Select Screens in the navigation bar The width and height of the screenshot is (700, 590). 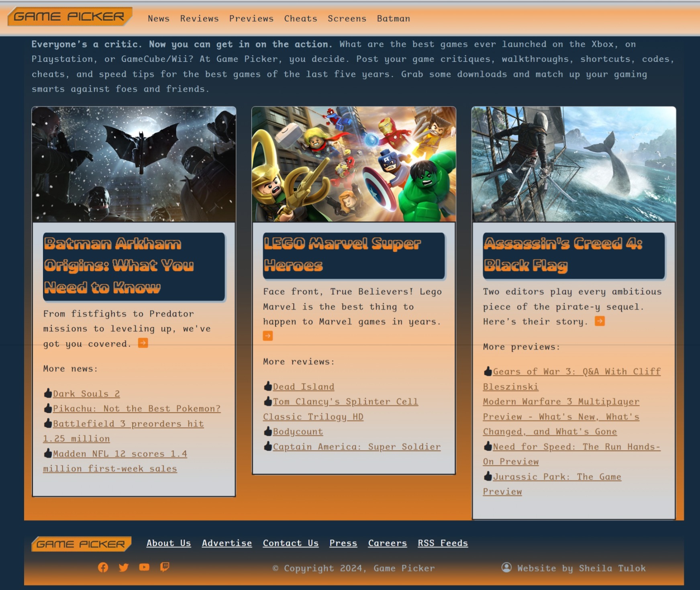(x=347, y=18)
